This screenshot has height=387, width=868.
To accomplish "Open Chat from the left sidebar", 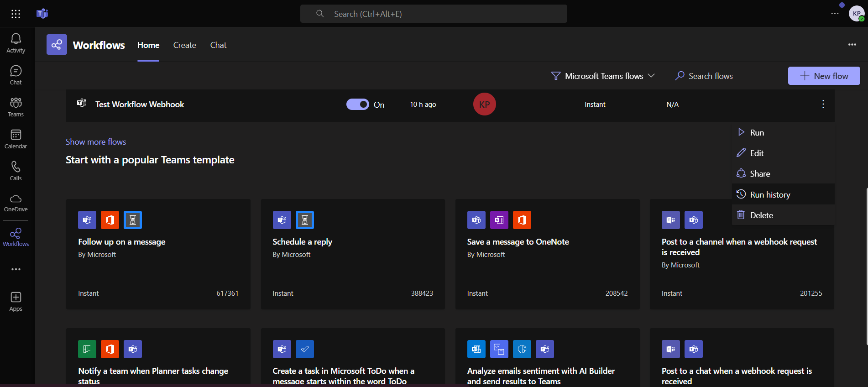I will (x=16, y=75).
